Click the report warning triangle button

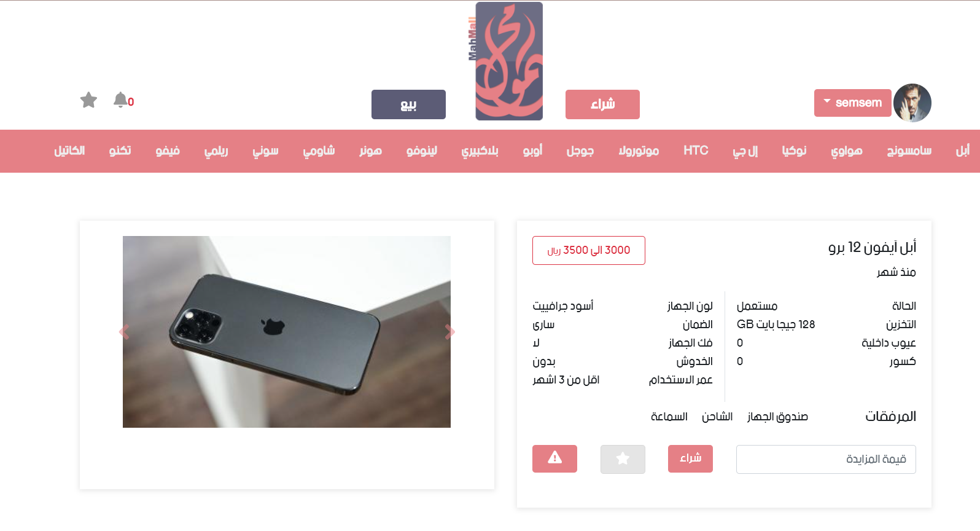tap(554, 458)
